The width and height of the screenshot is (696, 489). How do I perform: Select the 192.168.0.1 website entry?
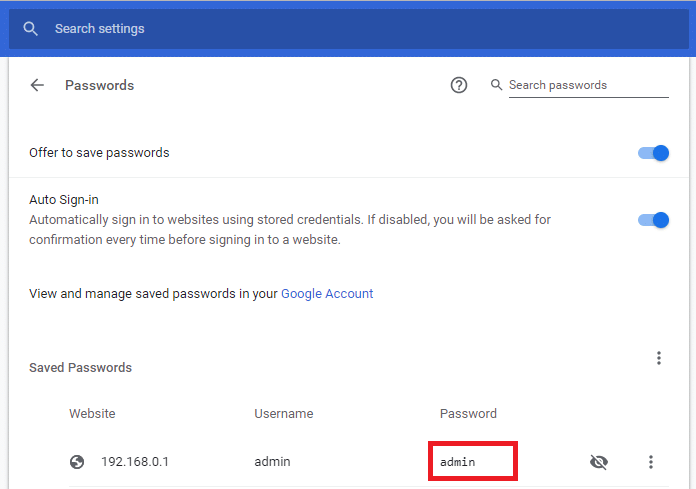[135, 462]
